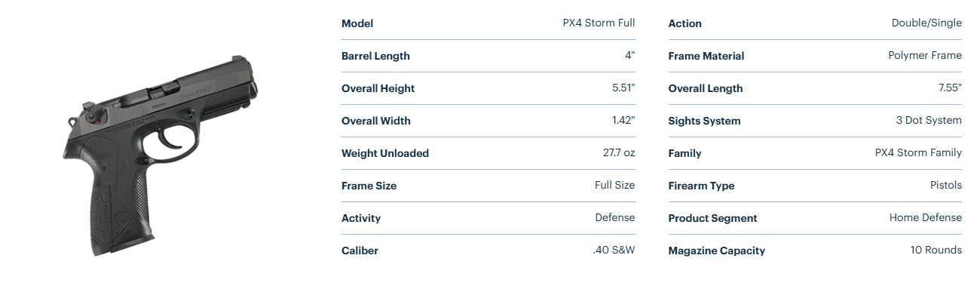The height and width of the screenshot is (289, 980).
Task: Click the Home Defense product segment value
Action: point(926,217)
